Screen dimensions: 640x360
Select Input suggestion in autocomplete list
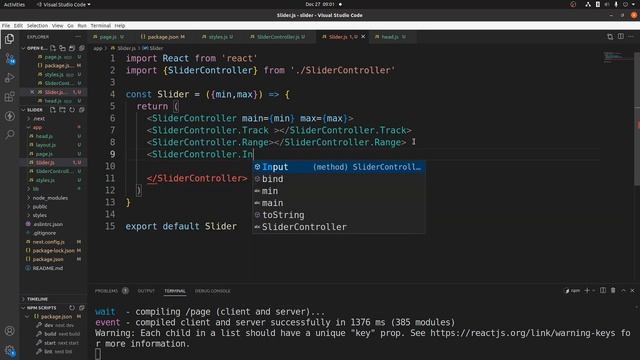click(338, 167)
